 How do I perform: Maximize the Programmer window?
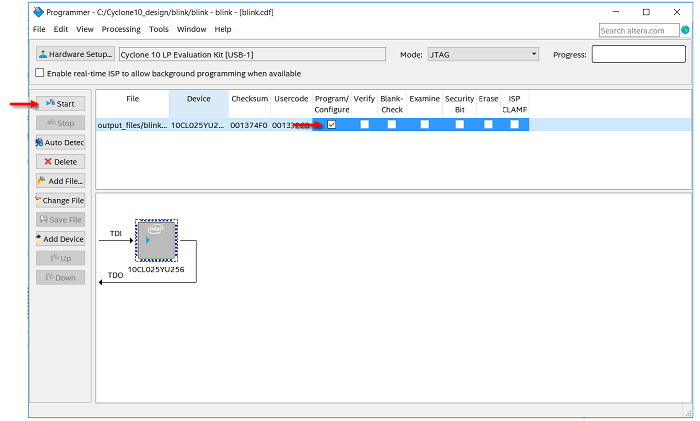tap(646, 12)
